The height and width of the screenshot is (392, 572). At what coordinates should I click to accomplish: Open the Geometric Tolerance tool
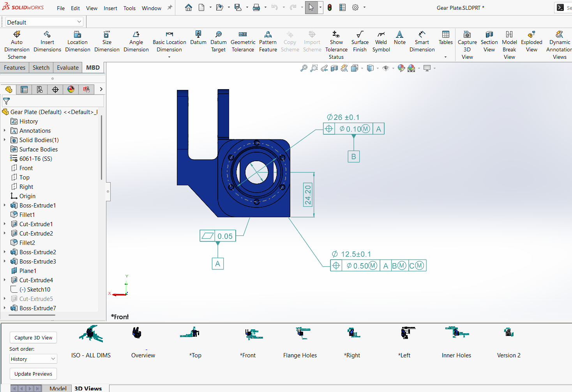(243, 40)
